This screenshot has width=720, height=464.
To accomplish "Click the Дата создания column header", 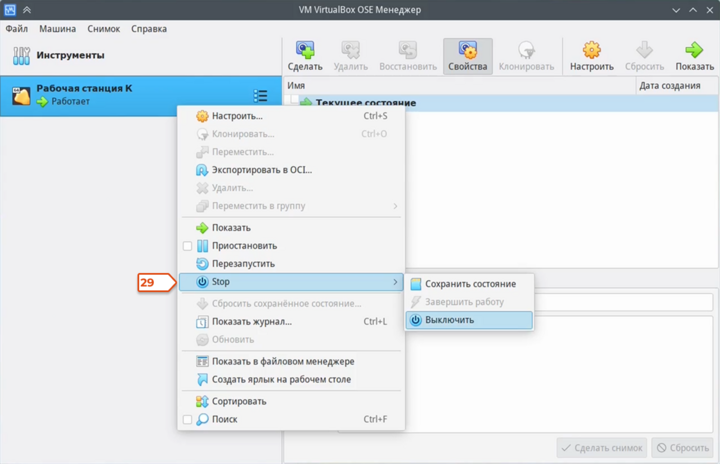I will point(677,85).
